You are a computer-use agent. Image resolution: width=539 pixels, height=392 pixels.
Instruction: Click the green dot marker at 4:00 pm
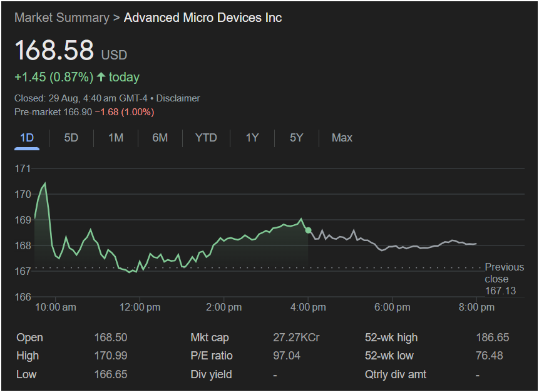coord(308,230)
